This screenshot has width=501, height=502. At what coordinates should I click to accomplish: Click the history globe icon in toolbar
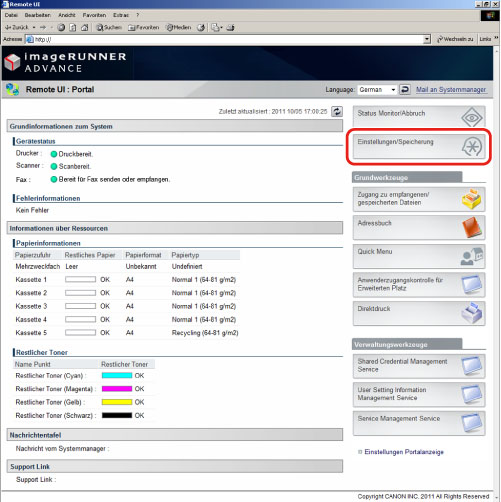coord(201,27)
